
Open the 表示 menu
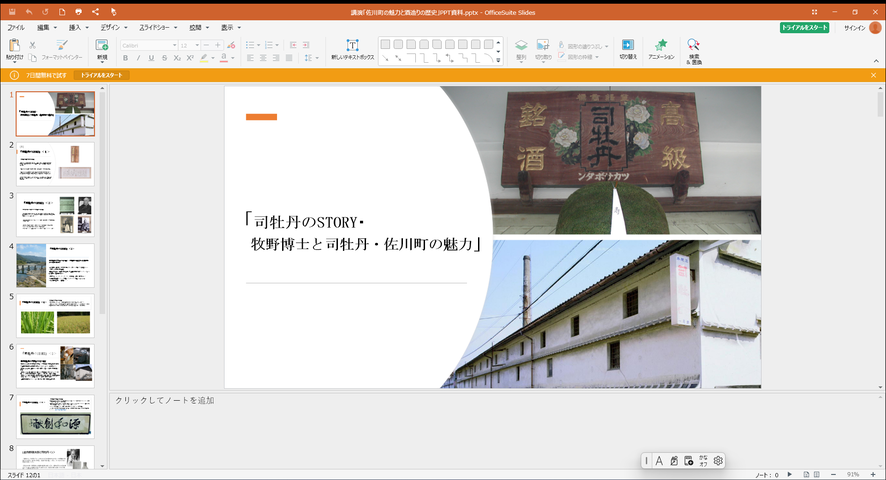(231, 27)
